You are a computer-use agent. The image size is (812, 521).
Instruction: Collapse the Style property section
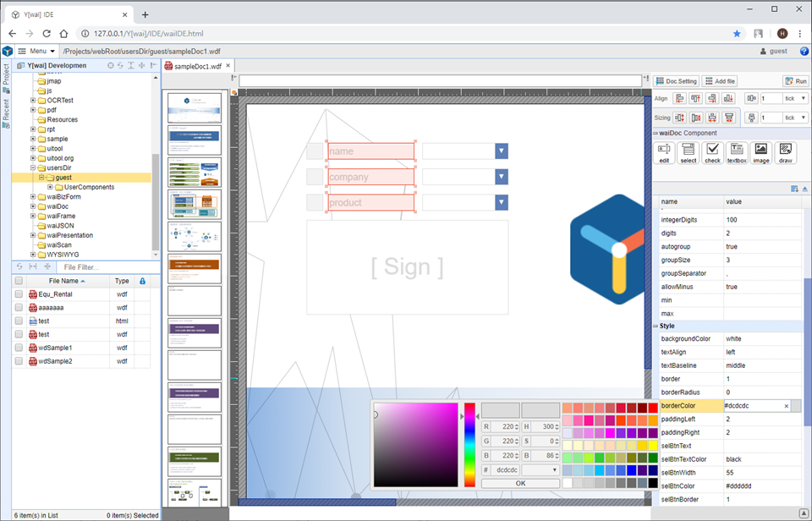pos(656,326)
